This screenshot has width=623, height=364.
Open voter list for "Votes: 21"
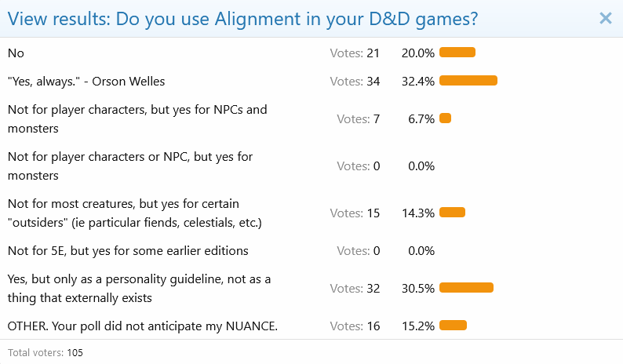(x=355, y=53)
